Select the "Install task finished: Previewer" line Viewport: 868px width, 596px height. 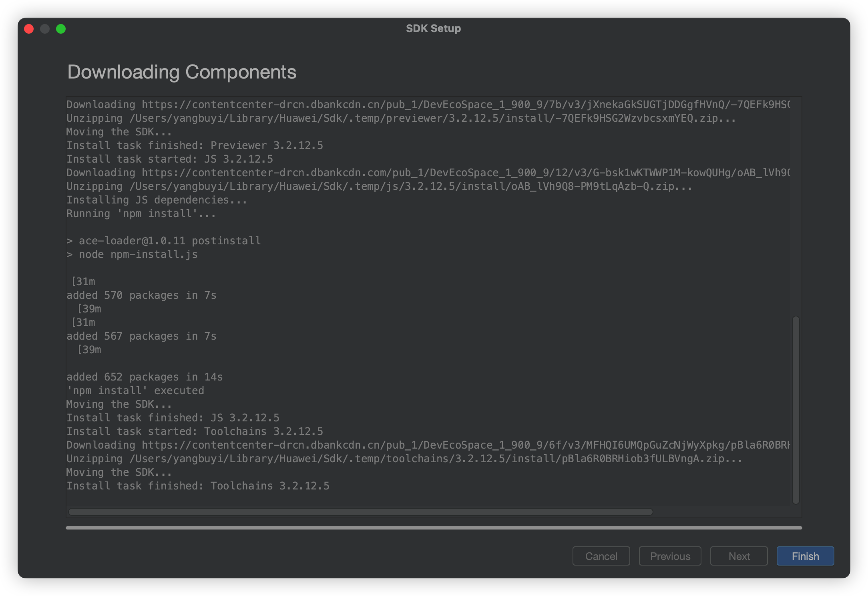coord(195,145)
